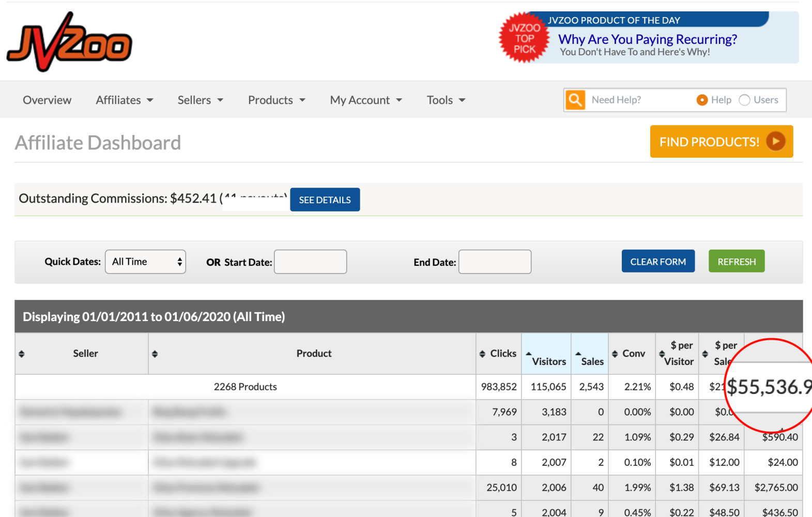Sort by the Conv column arrows

tap(615, 354)
